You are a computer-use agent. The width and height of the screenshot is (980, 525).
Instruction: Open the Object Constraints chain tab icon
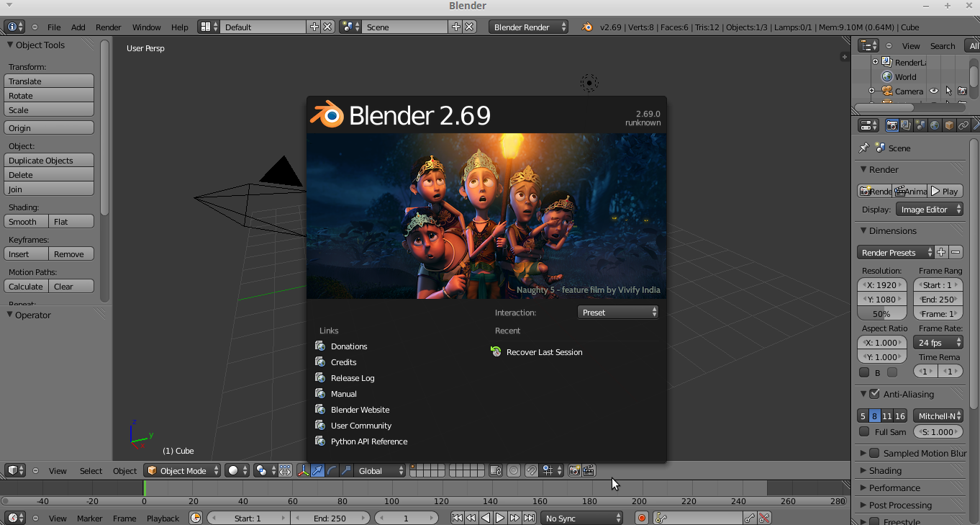pos(963,125)
